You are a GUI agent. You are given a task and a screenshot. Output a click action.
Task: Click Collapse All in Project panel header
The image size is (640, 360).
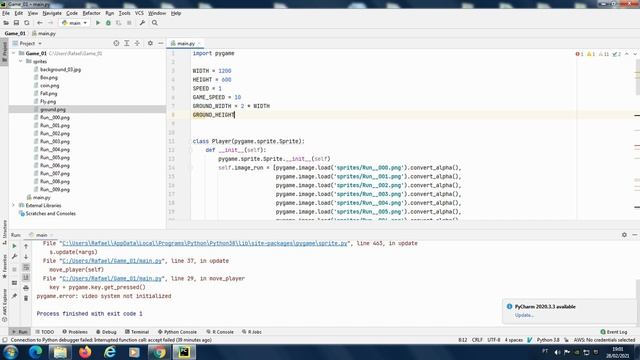coord(137,43)
